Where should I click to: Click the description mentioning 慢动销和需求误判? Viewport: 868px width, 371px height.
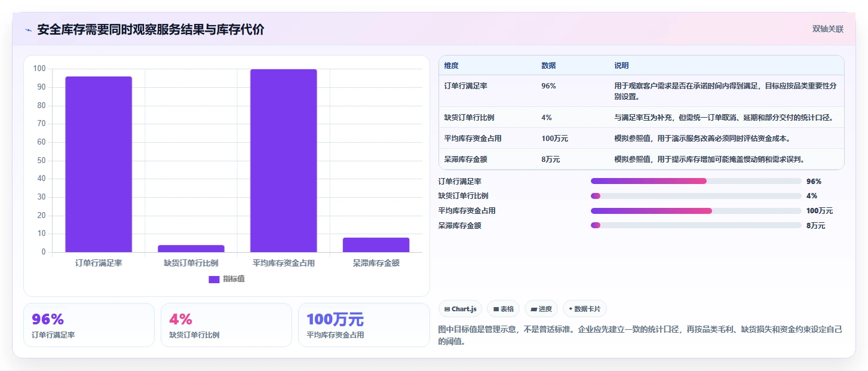point(710,159)
